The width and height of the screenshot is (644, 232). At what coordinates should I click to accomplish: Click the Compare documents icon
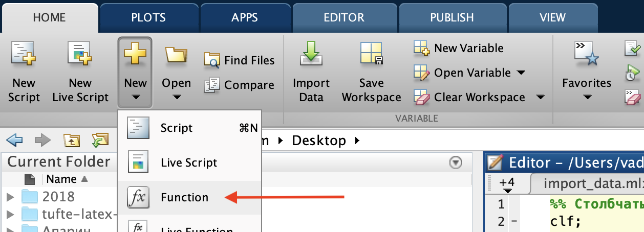pos(211,85)
